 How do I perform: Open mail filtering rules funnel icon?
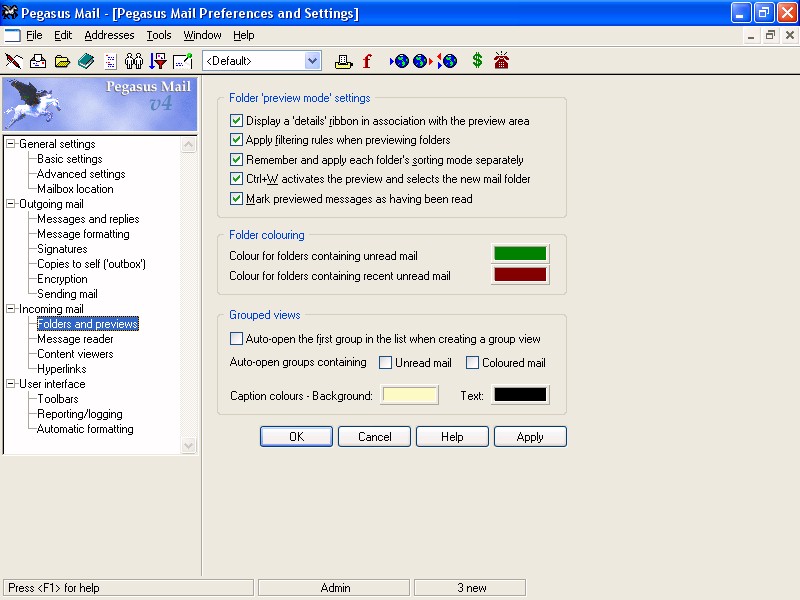coord(158,61)
